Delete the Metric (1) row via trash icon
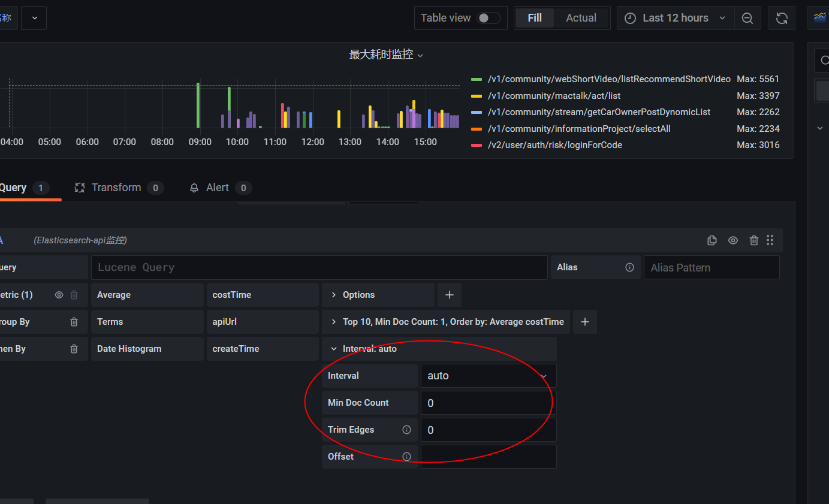The image size is (829, 504). pos(74,295)
